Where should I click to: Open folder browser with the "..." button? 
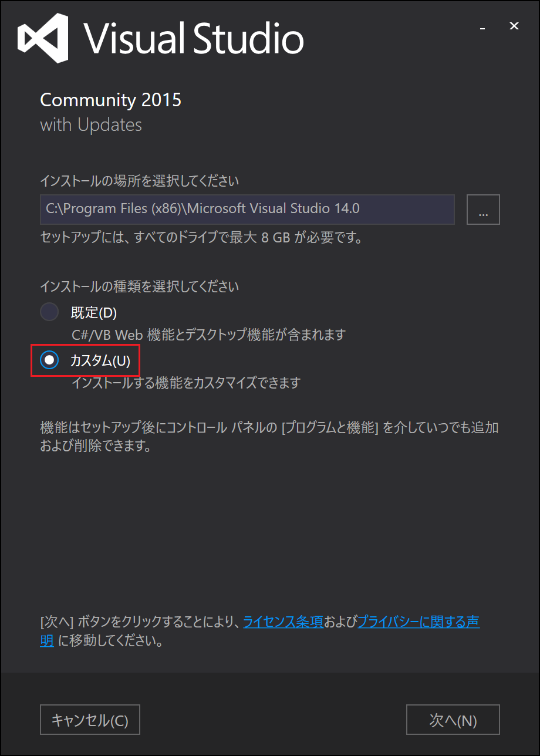(x=483, y=210)
